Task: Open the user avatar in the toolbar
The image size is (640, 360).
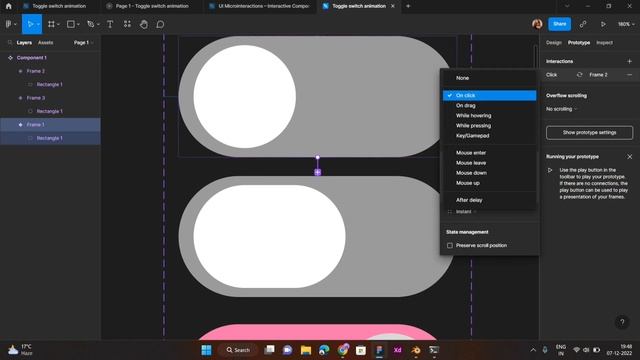Action: click(537, 24)
